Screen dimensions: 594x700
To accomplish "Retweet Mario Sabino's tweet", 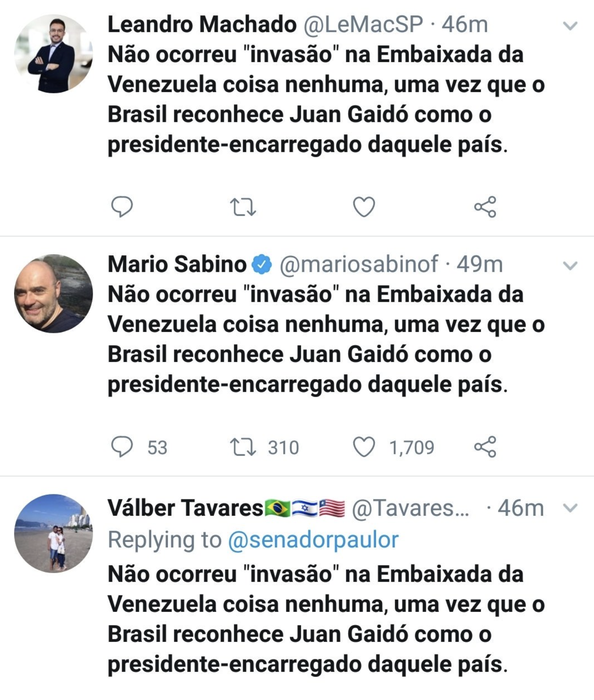I will pyautogui.click(x=243, y=447).
